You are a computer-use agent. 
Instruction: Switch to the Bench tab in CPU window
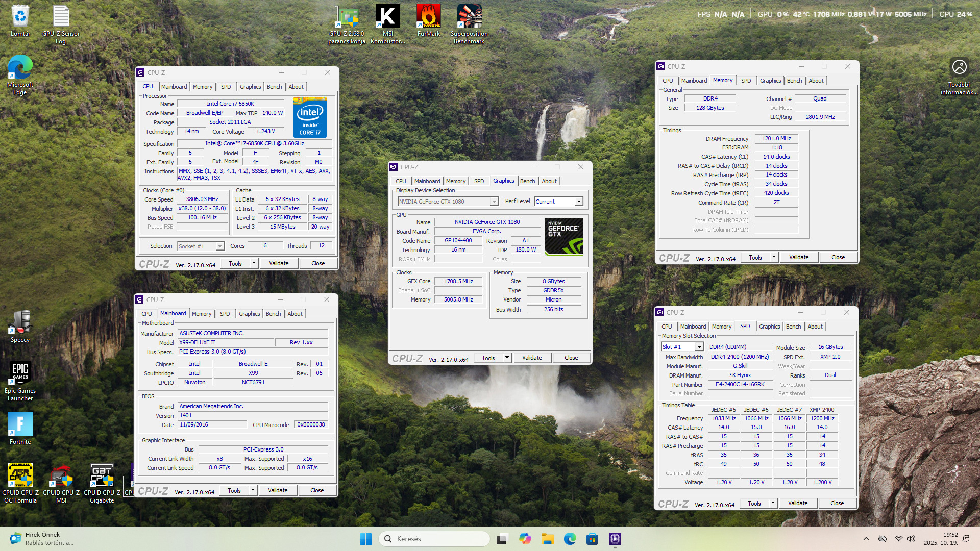point(274,87)
